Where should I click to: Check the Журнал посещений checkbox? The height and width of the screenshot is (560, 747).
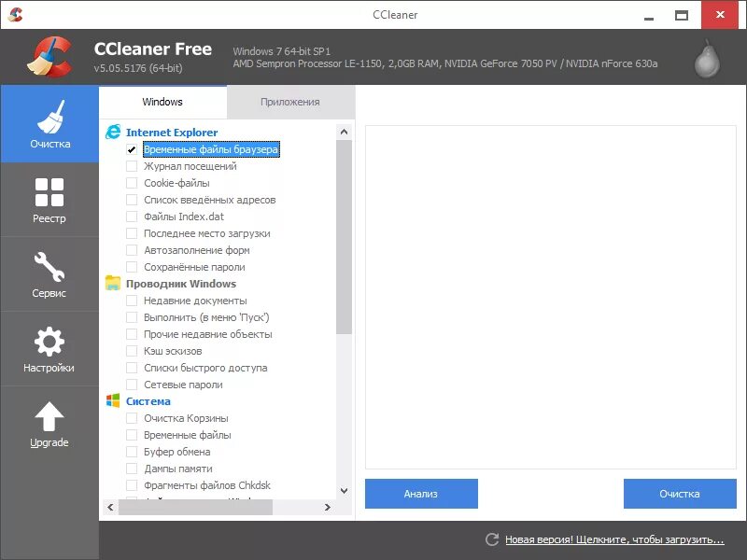[132, 166]
